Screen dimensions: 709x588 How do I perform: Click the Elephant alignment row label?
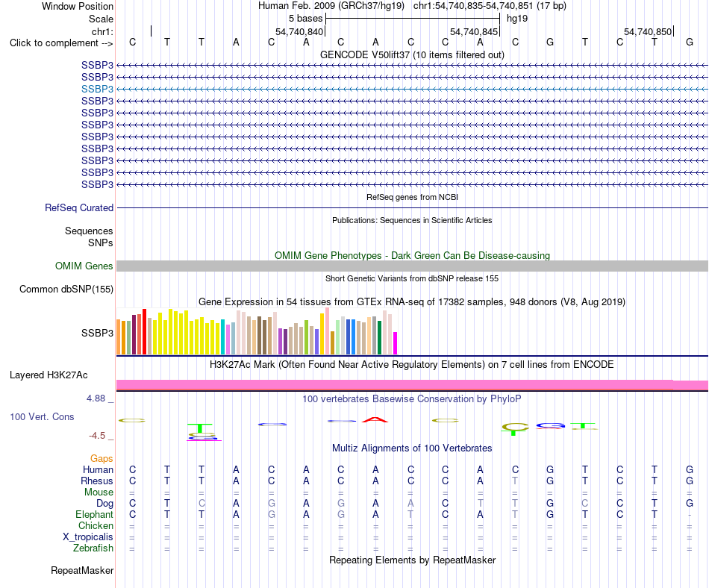click(x=94, y=514)
